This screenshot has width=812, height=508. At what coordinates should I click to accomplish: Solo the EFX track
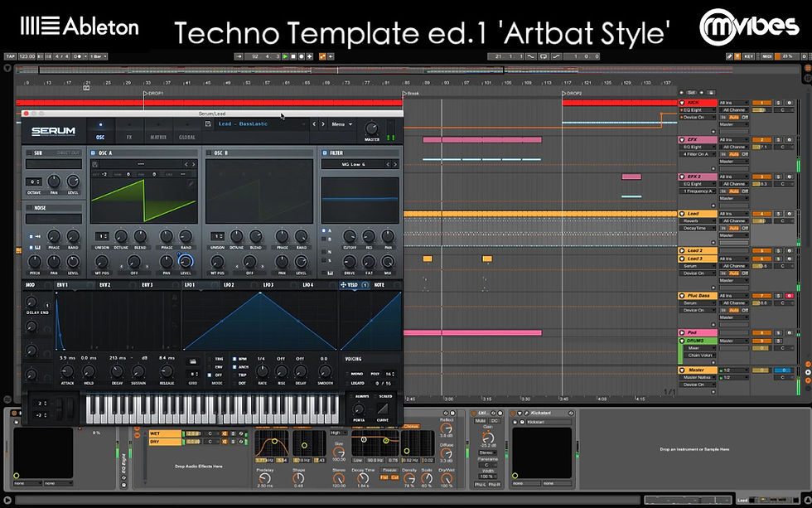(x=778, y=139)
